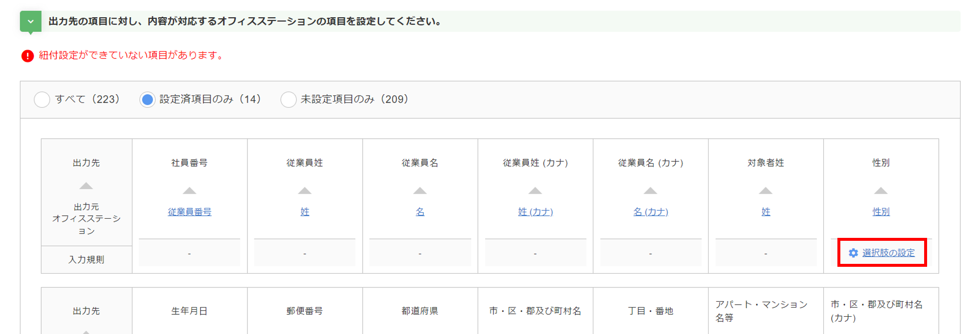980x334 pixels.
Task: Click the arrow icon under 従業員姓 (カナ)
Action: click(x=535, y=191)
